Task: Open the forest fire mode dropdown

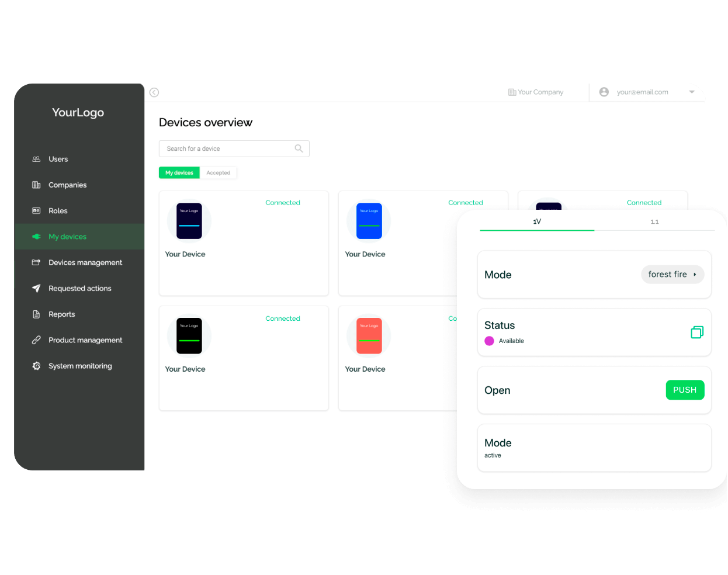Action: [x=672, y=274]
